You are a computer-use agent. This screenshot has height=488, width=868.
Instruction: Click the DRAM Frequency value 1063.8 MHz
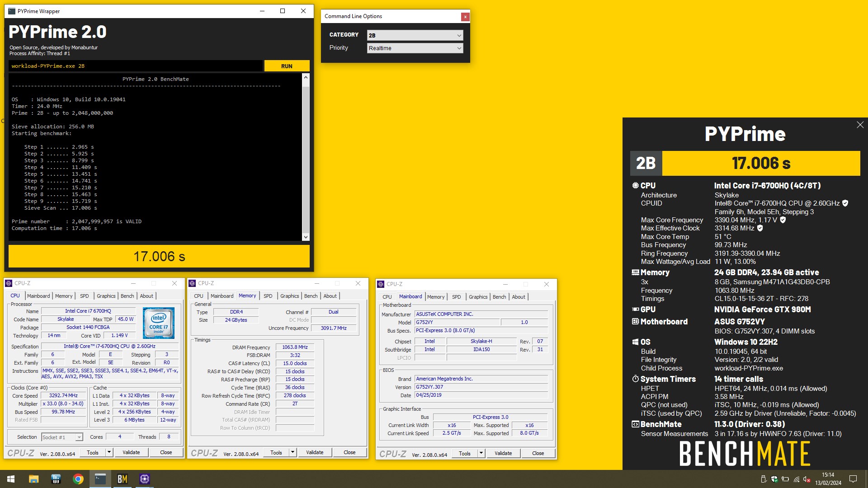click(295, 347)
